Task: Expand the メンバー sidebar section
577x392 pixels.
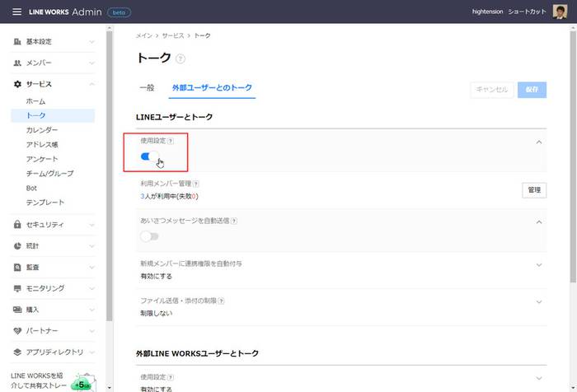Action: pos(91,63)
